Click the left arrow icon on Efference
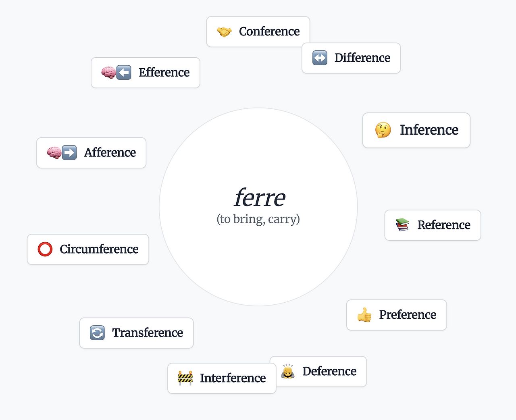 pyautogui.click(x=124, y=73)
